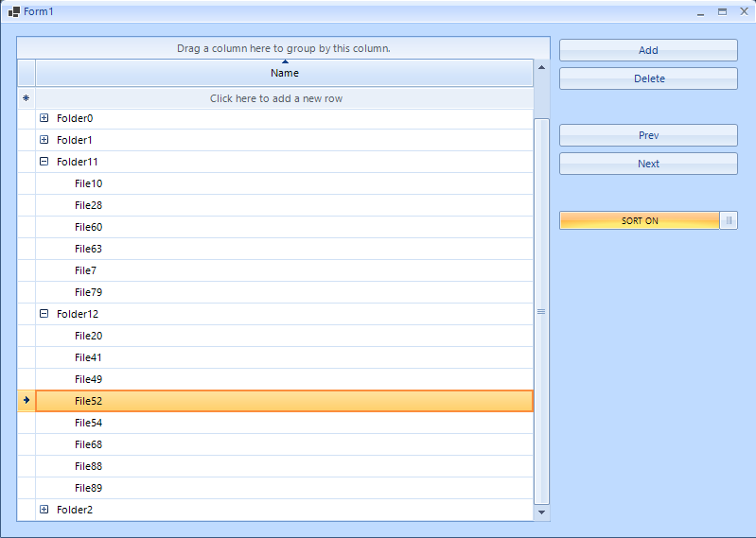Select the File10 row

click(89, 183)
